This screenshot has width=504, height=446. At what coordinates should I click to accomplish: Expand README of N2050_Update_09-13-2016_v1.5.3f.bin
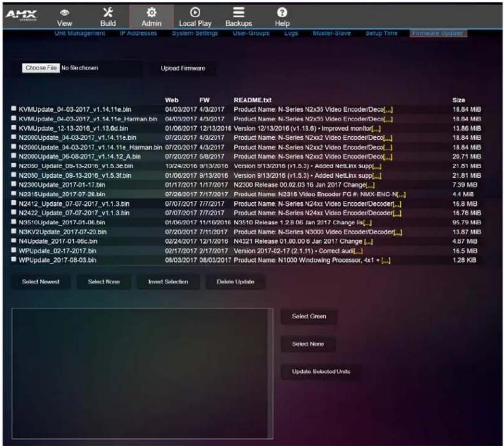[x=377, y=176]
